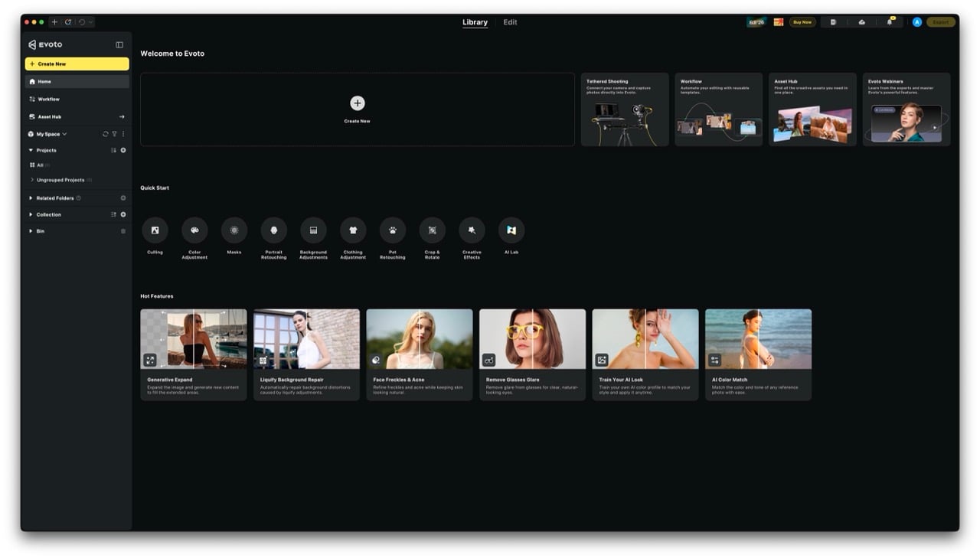The height and width of the screenshot is (558, 980).
Task: Click the filter icon beside My Space
Action: pyautogui.click(x=115, y=134)
